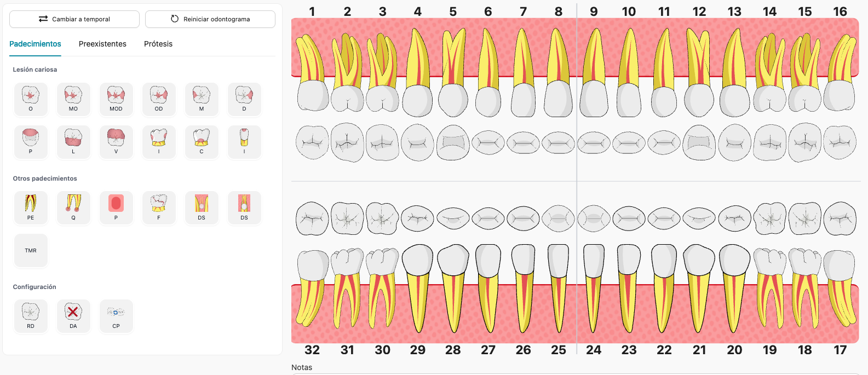The width and height of the screenshot is (868, 375).
Task: Open the Prótesis tab
Action: [158, 44]
